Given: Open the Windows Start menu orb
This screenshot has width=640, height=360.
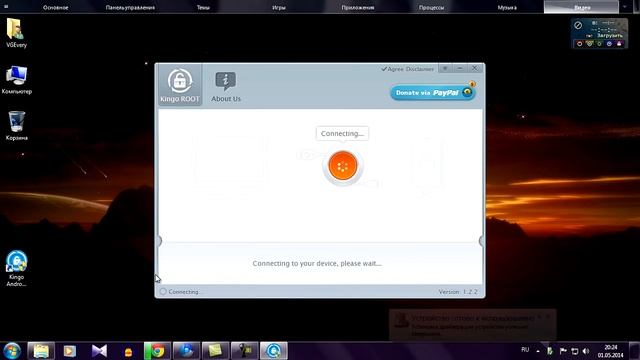Looking at the screenshot, I should (x=12, y=351).
